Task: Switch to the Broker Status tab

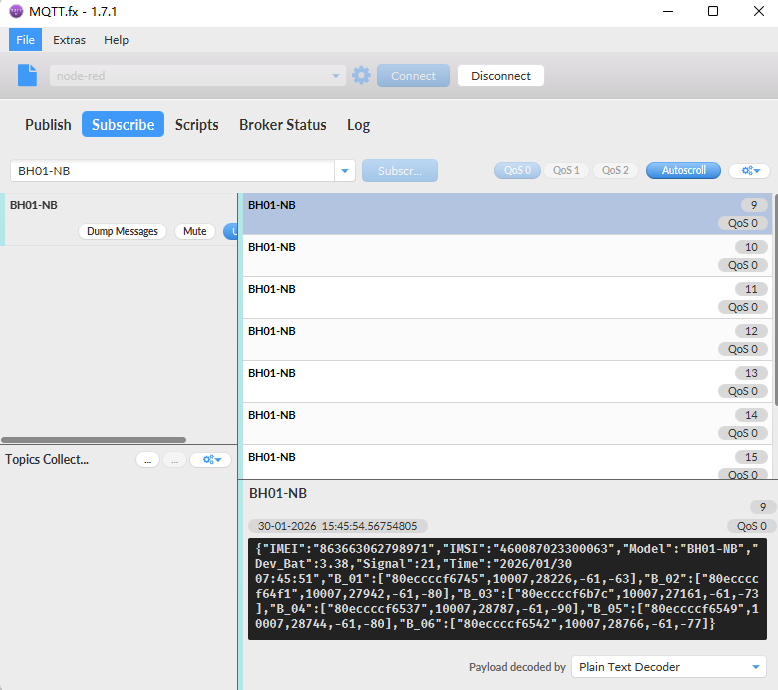Action: pyautogui.click(x=283, y=125)
